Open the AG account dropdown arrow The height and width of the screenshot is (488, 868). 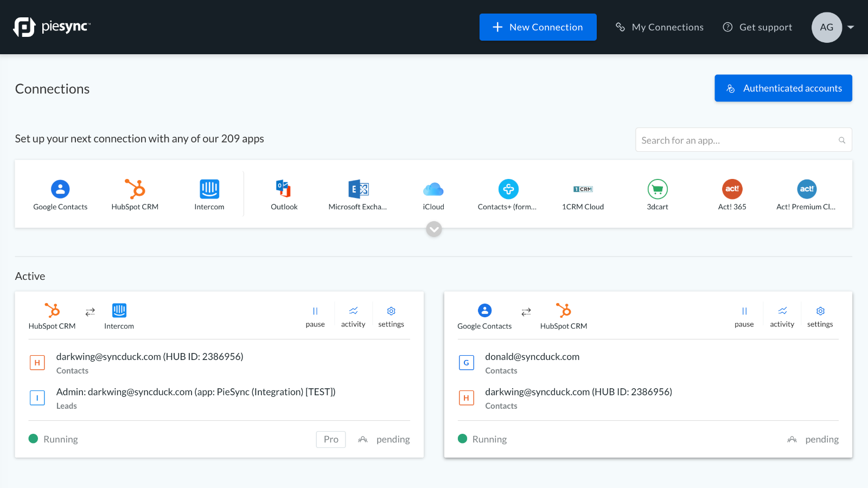point(851,27)
